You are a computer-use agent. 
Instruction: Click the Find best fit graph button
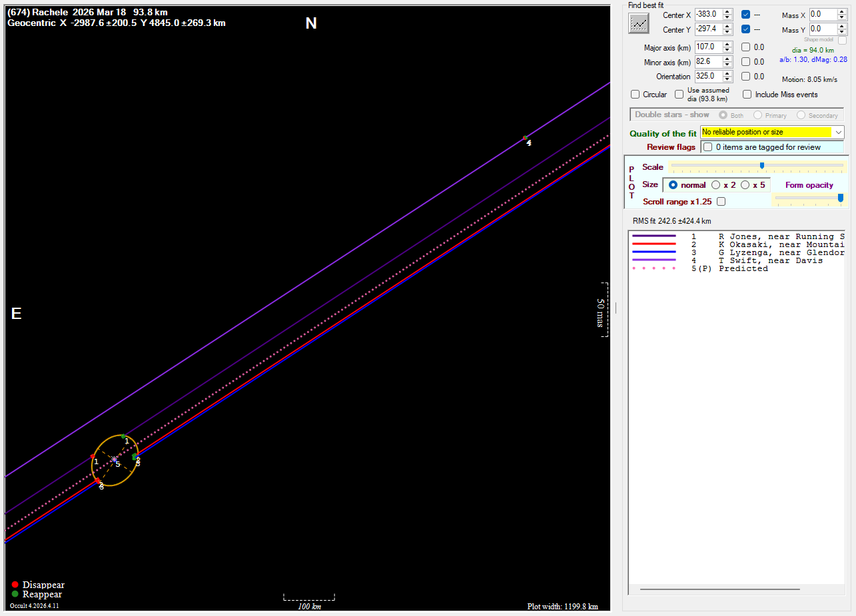[x=639, y=23]
